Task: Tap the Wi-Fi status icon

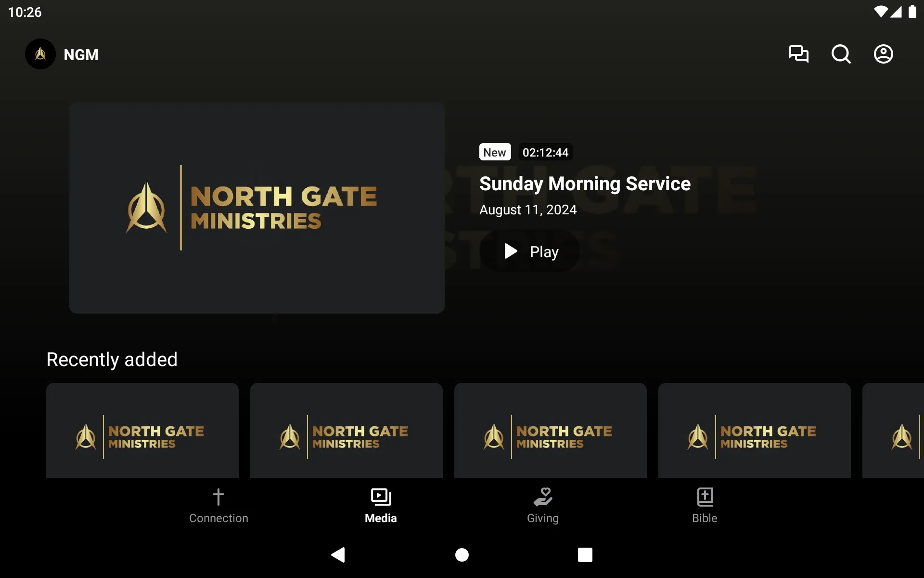Action: (x=881, y=12)
